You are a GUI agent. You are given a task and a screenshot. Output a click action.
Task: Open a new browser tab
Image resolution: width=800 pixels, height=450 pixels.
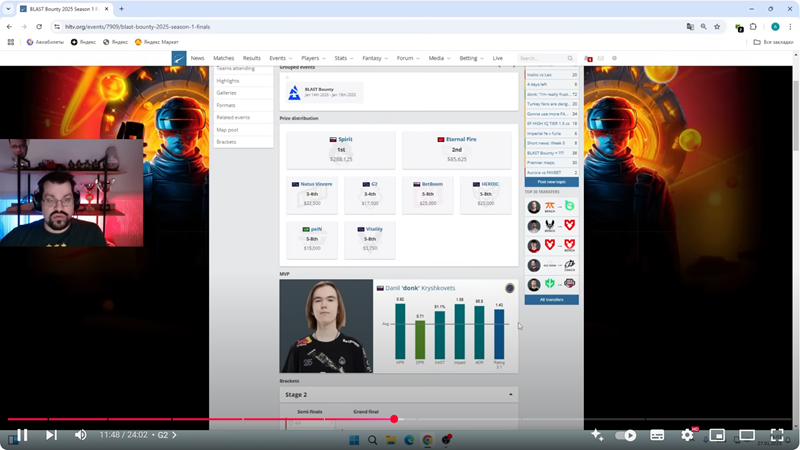click(121, 9)
